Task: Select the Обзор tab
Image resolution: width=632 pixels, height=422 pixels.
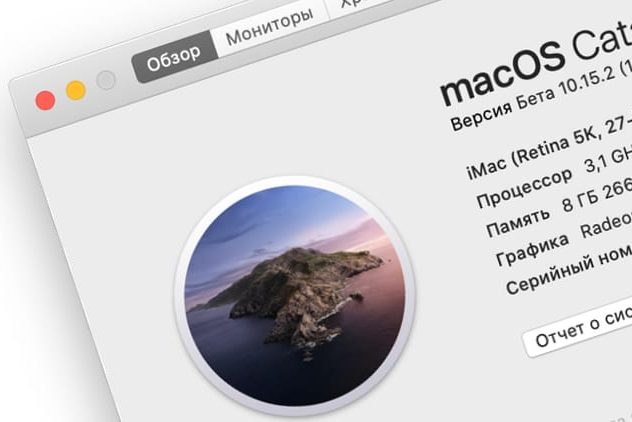Action: pyautogui.click(x=174, y=58)
